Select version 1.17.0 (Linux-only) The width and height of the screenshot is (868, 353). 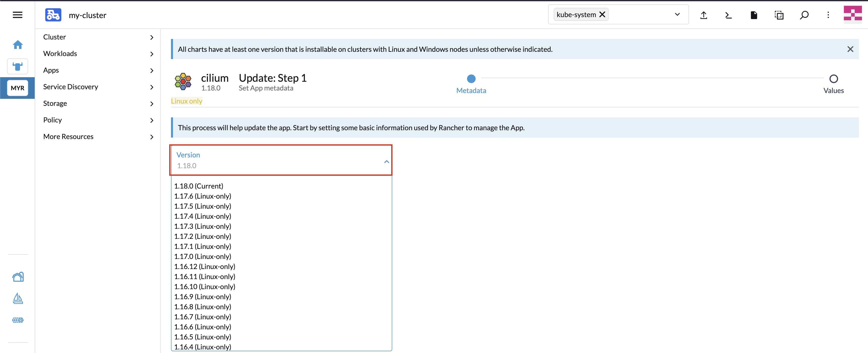coord(281,257)
